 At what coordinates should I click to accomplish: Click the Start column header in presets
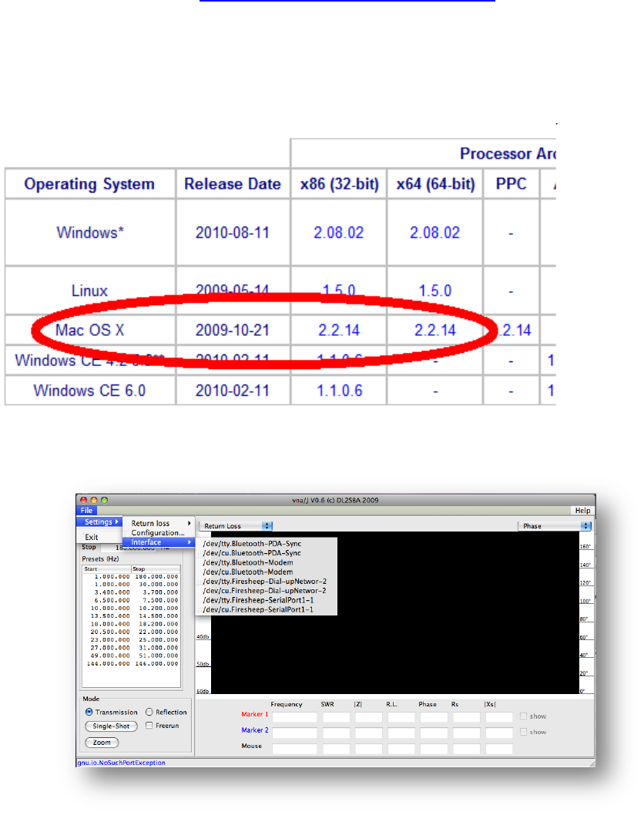(107, 569)
